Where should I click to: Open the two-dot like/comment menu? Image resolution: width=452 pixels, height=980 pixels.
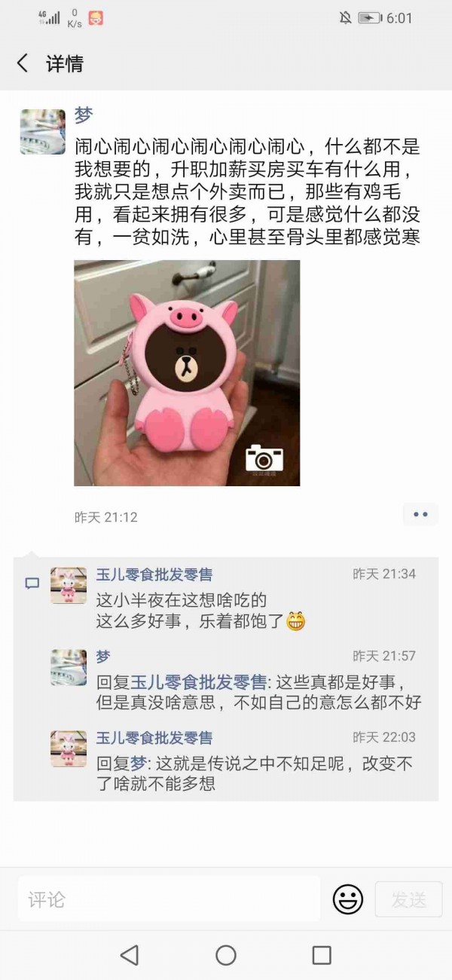coord(420,515)
